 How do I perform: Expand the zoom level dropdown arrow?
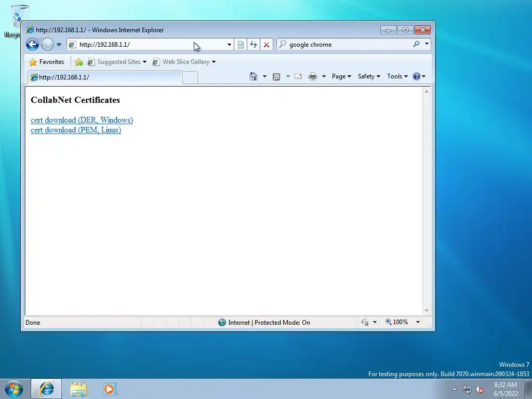(x=418, y=322)
